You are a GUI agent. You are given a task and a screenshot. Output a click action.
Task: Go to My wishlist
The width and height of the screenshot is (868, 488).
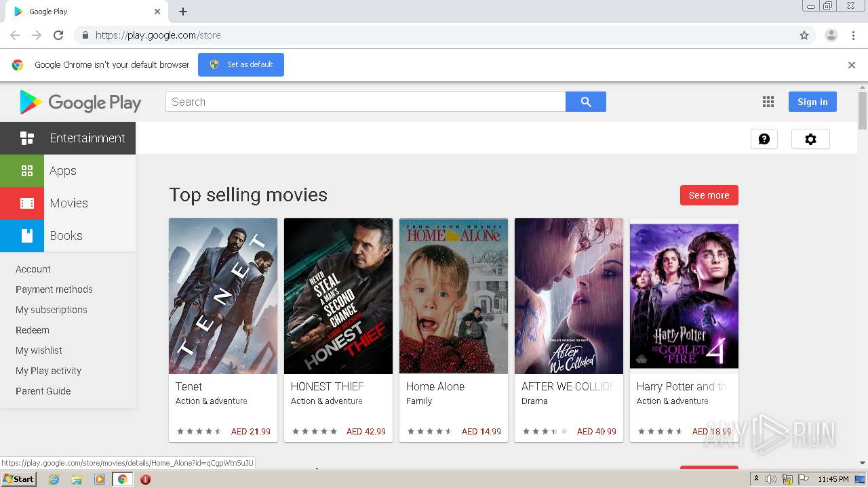(x=39, y=350)
